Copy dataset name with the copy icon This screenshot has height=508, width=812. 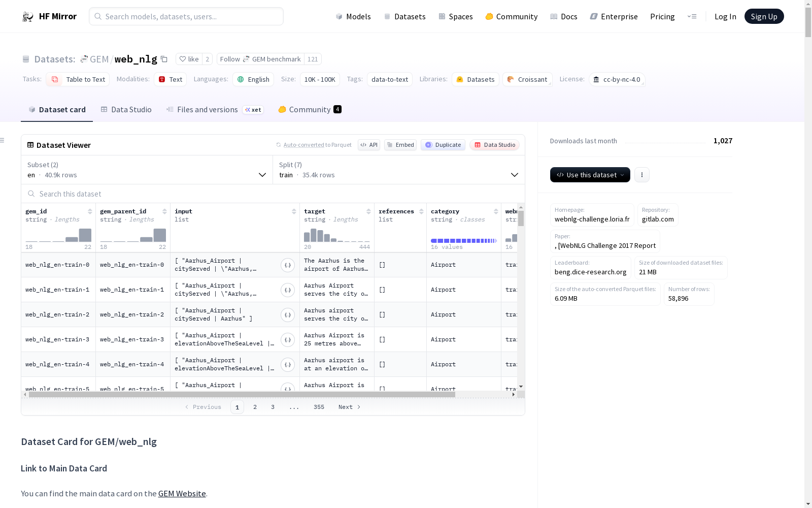[x=164, y=59]
